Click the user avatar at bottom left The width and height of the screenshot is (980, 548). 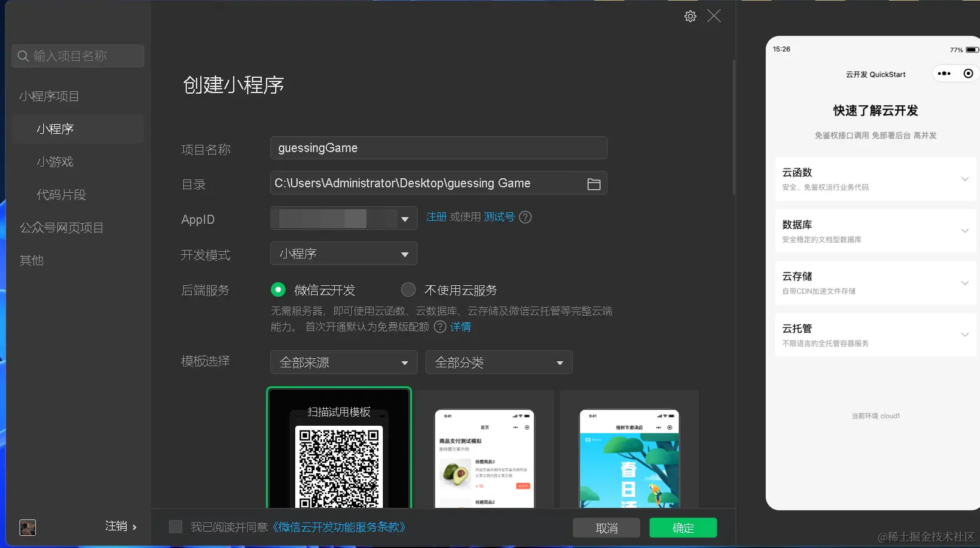pos(27,527)
